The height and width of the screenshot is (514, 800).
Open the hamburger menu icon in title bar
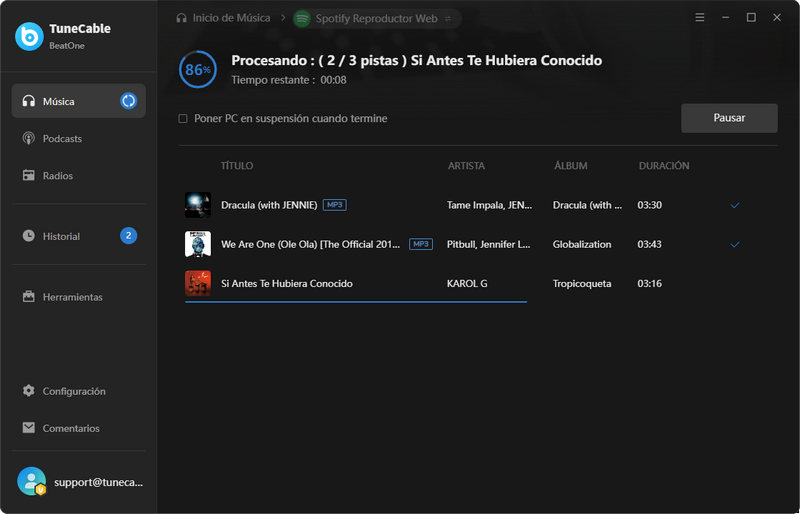pyautogui.click(x=700, y=17)
